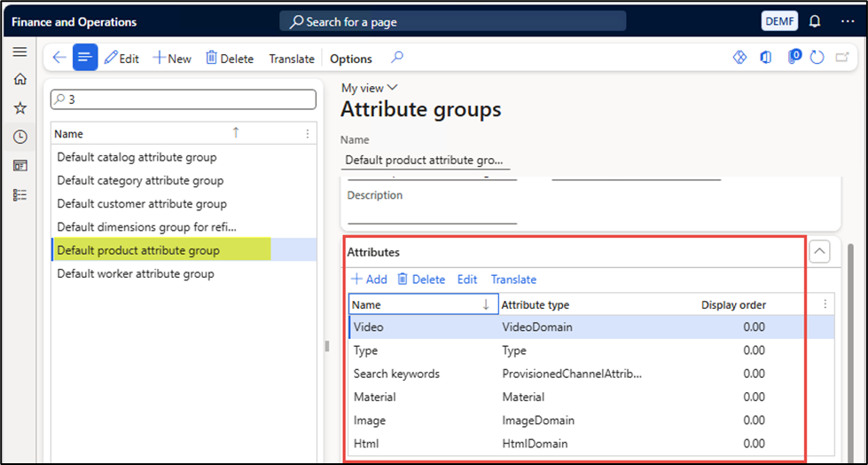Screen dimensions: 868x465
Task: Open the top-right ellipsis menu
Action: pyautogui.click(x=848, y=21)
